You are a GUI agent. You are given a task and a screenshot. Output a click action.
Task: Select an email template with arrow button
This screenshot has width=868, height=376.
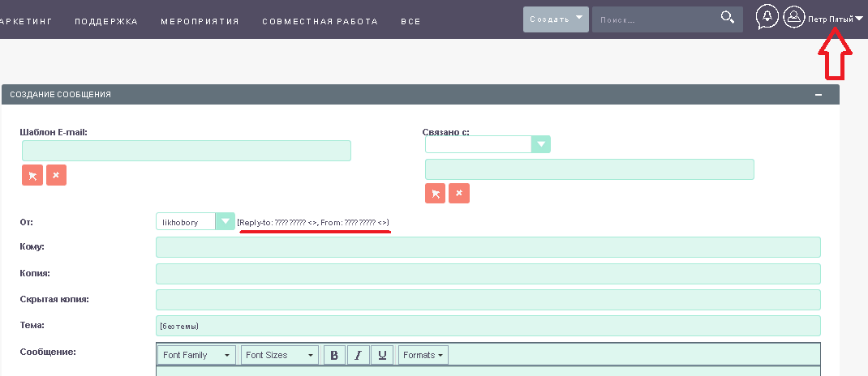click(x=32, y=175)
